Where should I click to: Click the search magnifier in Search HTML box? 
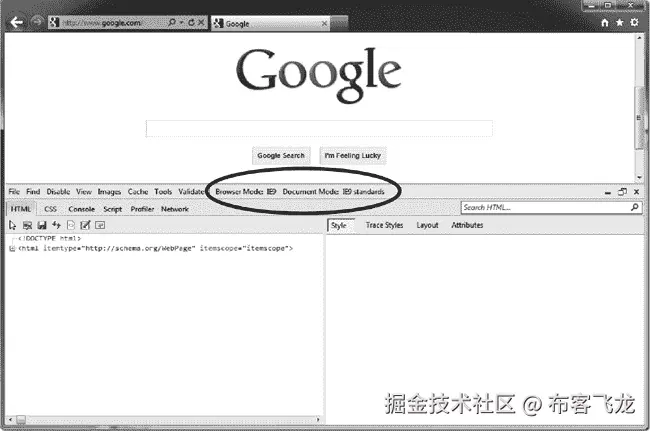click(x=635, y=207)
